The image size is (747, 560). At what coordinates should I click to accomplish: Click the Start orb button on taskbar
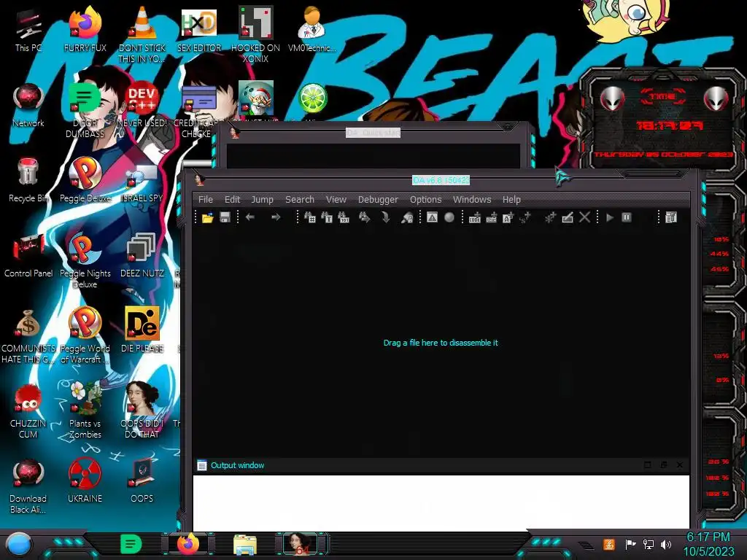point(19,545)
